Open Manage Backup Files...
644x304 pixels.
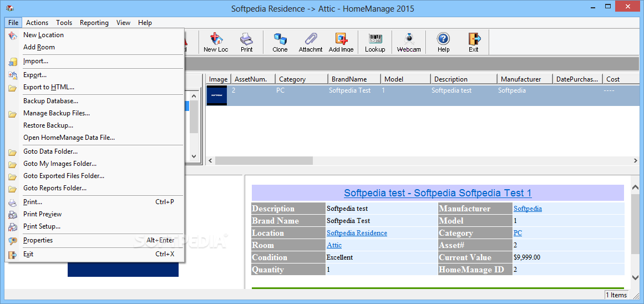95,113
